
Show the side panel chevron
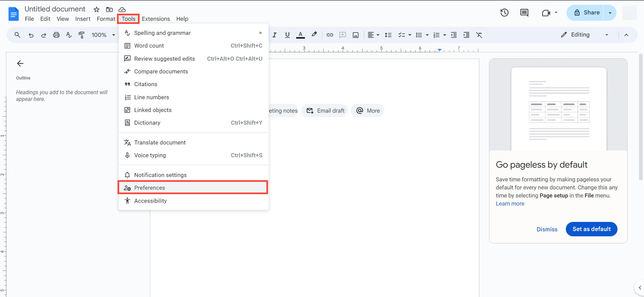(x=640, y=288)
